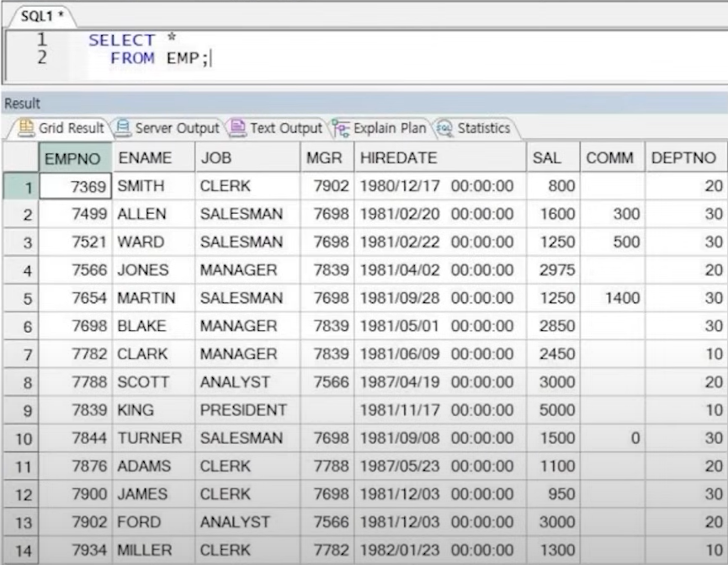Select the ENAME cell FORD
This screenshot has height=565, width=728.
tap(154, 522)
